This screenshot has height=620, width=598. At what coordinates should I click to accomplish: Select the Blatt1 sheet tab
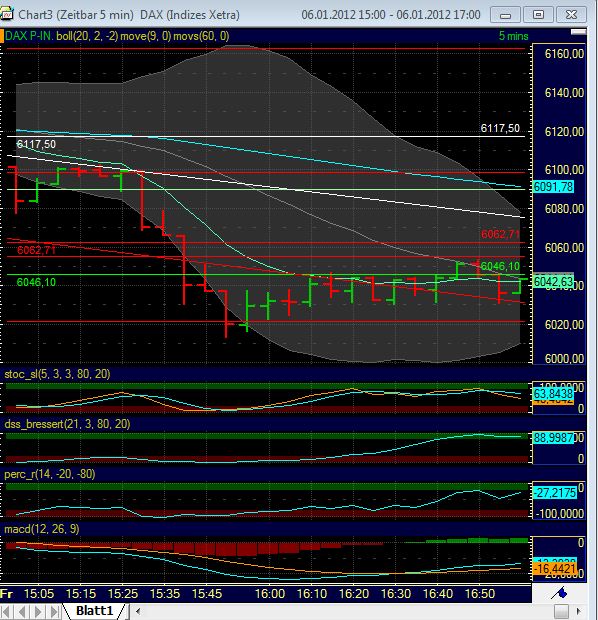click(94, 611)
